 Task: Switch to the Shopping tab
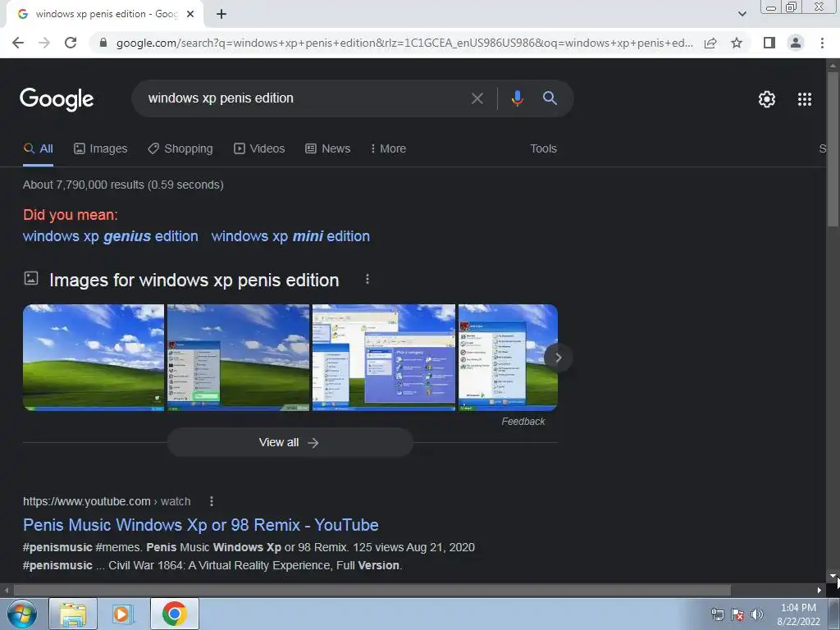(x=180, y=149)
